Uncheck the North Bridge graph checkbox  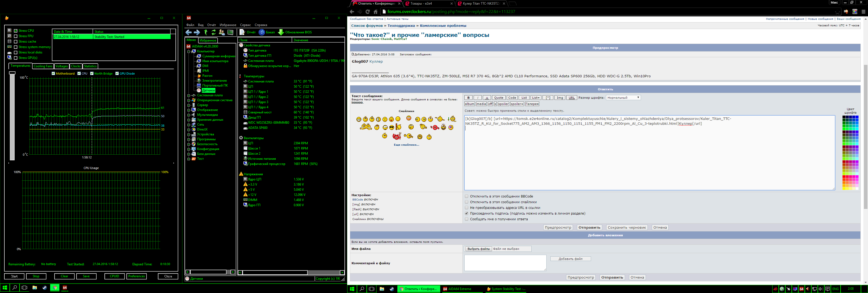[x=92, y=74]
